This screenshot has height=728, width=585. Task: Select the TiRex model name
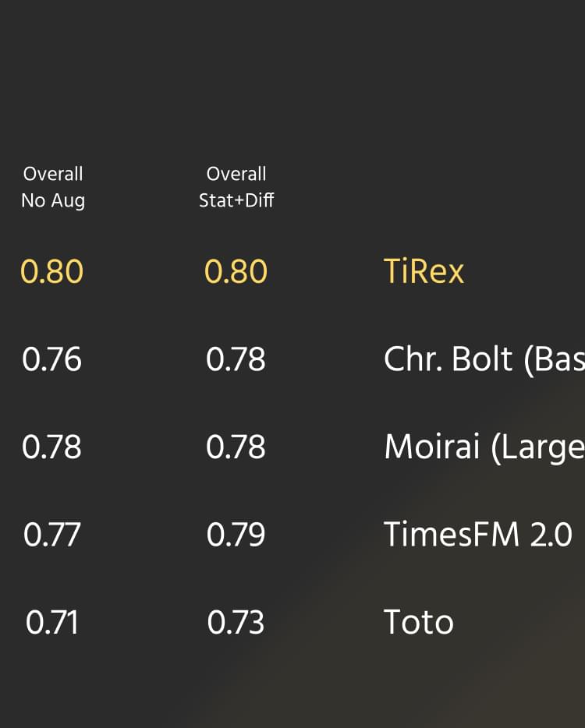point(424,271)
